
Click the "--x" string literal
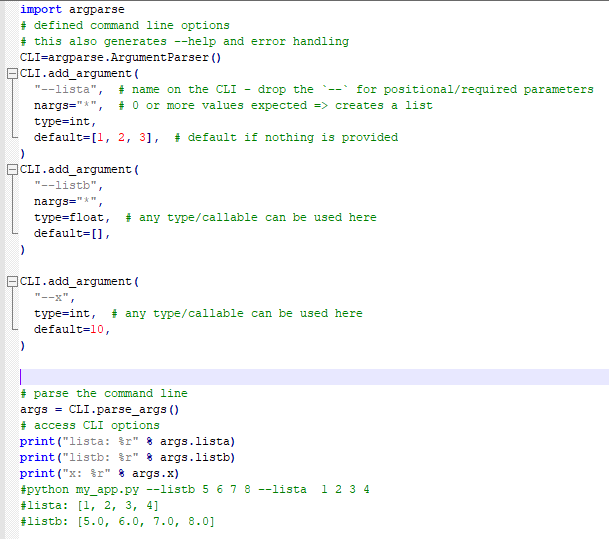point(55,297)
